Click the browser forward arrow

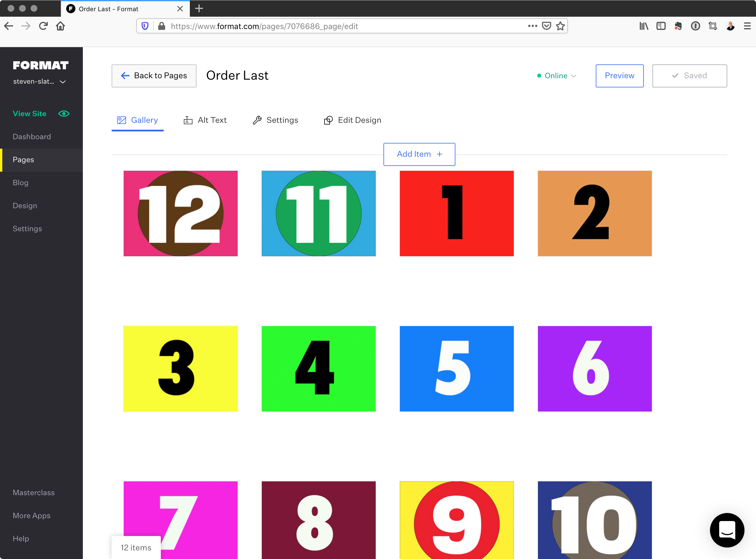(26, 26)
